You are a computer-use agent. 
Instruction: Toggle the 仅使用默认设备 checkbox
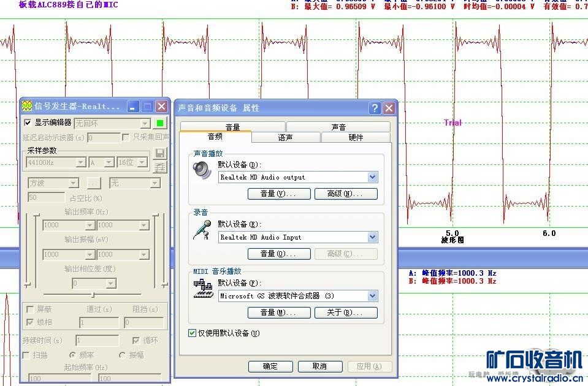(192, 333)
